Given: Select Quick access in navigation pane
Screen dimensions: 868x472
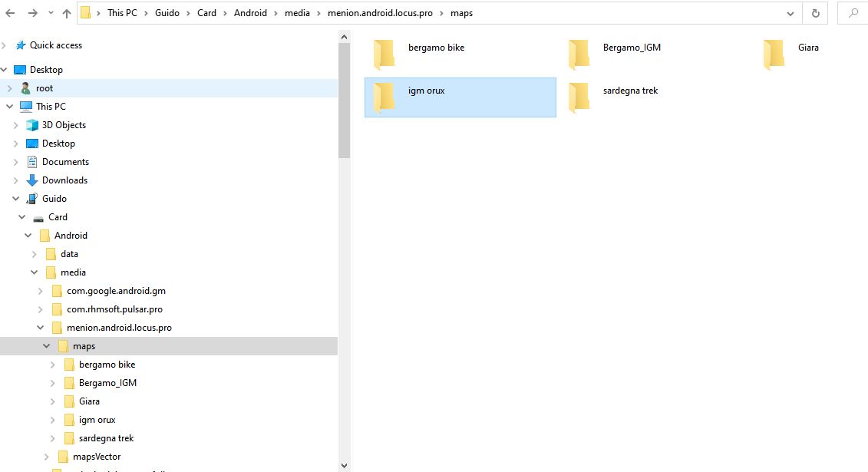Looking at the screenshot, I should pos(55,45).
